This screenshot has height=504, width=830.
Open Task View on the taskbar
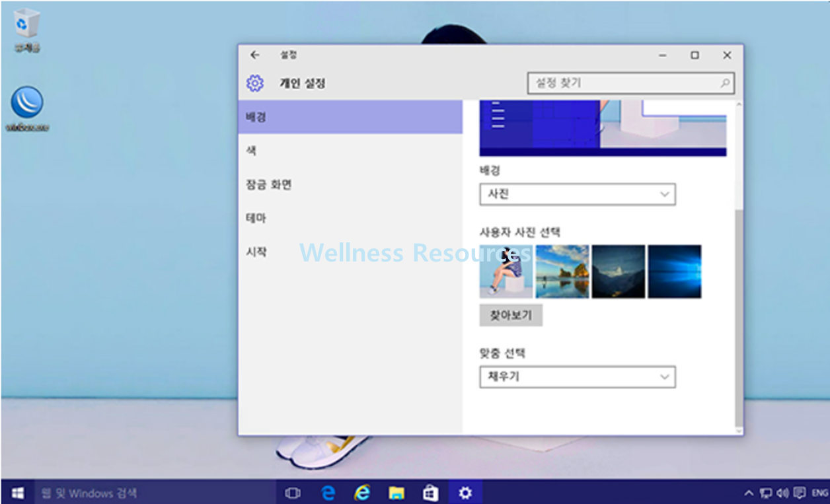click(293, 493)
